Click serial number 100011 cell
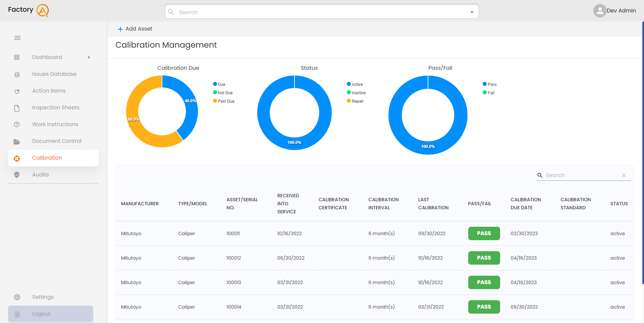 pos(233,233)
